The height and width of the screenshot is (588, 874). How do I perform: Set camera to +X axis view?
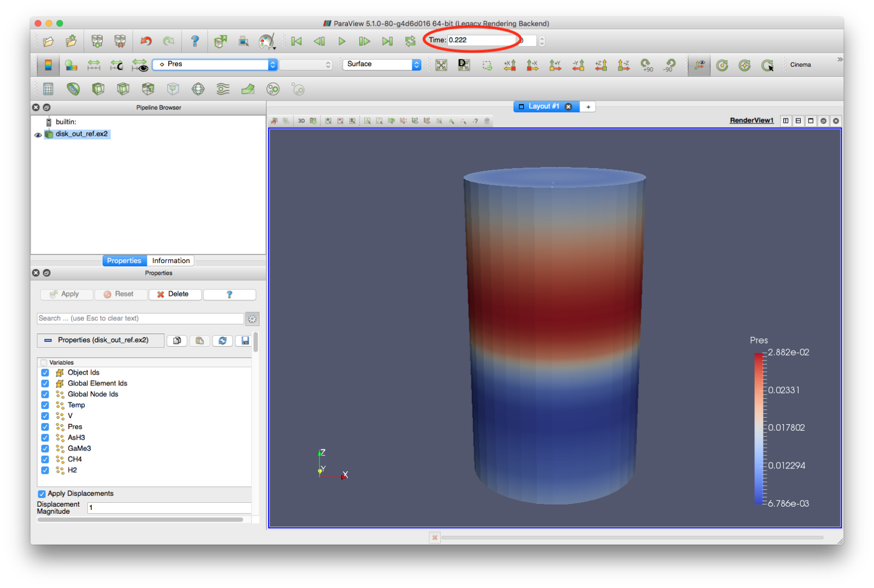click(509, 65)
